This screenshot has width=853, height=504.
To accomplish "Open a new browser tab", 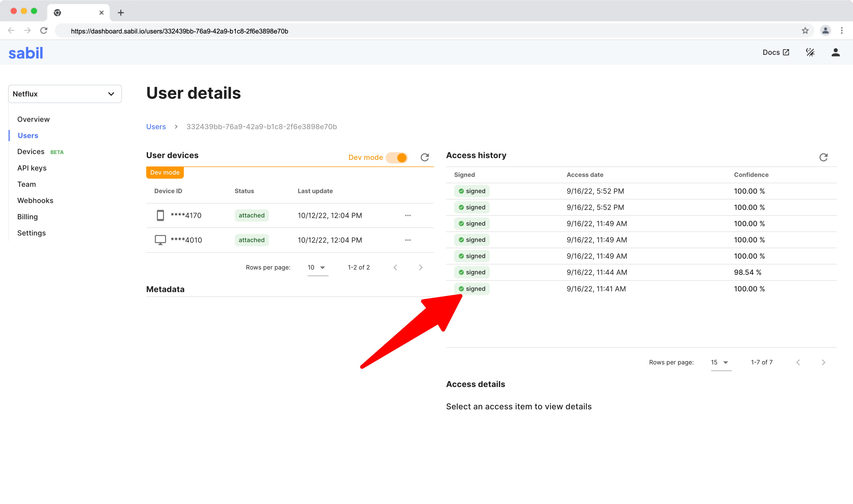I will tap(121, 13).
